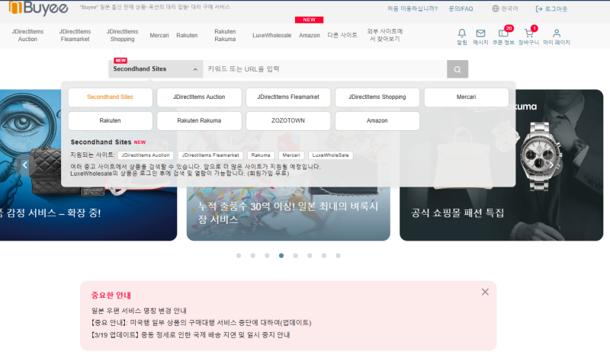The image size is (610, 364).
Task: Click the 로그아웃 link text
Action: click(556, 9)
